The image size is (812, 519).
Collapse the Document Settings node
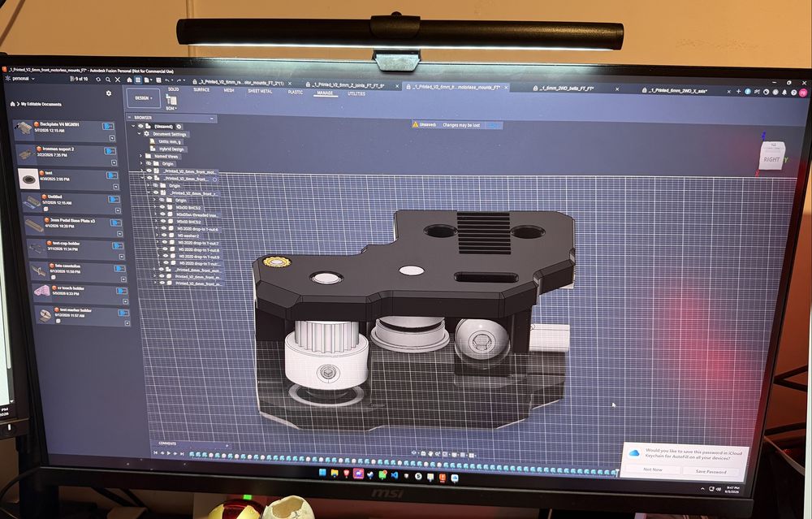(139, 133)
